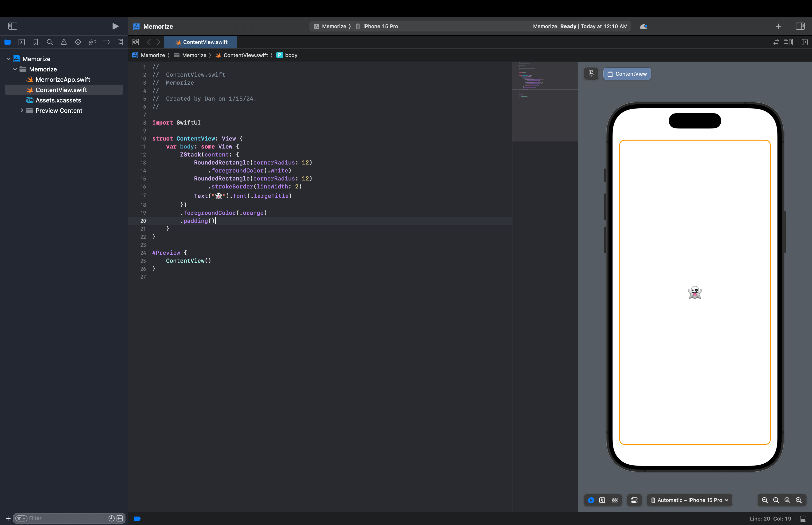
Task: Open Canvas Device Settings
Action: [x=634, y=500]
